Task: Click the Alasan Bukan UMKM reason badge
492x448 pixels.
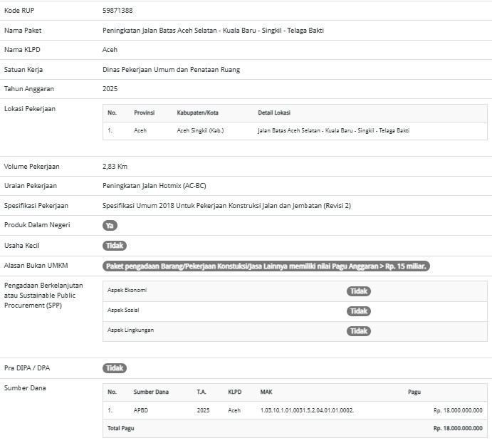Action: [267, 266]
